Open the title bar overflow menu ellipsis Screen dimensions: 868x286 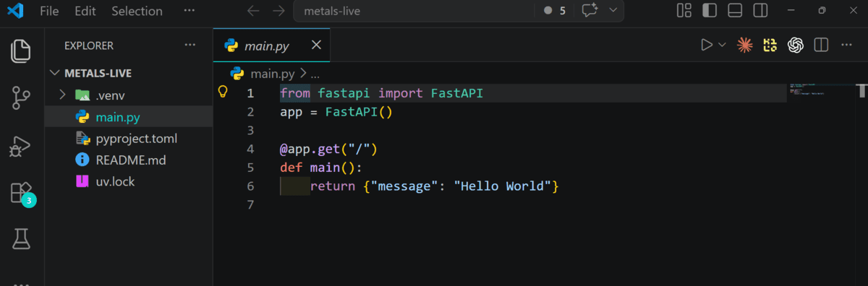pos(190,11)
